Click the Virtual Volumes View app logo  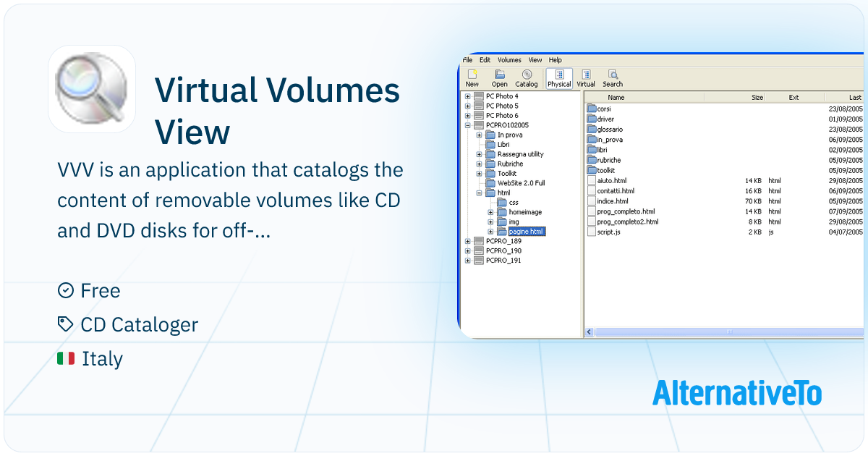coord(92,89)
